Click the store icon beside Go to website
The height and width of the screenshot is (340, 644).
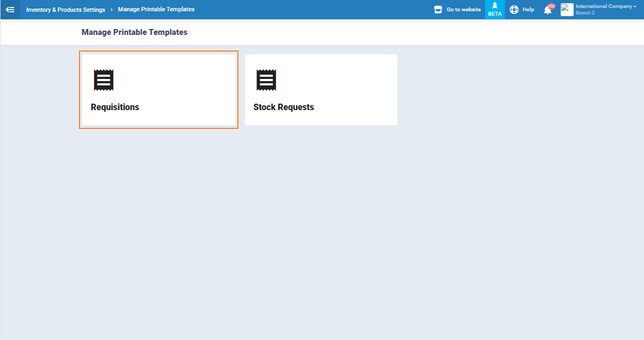(x=438, y=10)
